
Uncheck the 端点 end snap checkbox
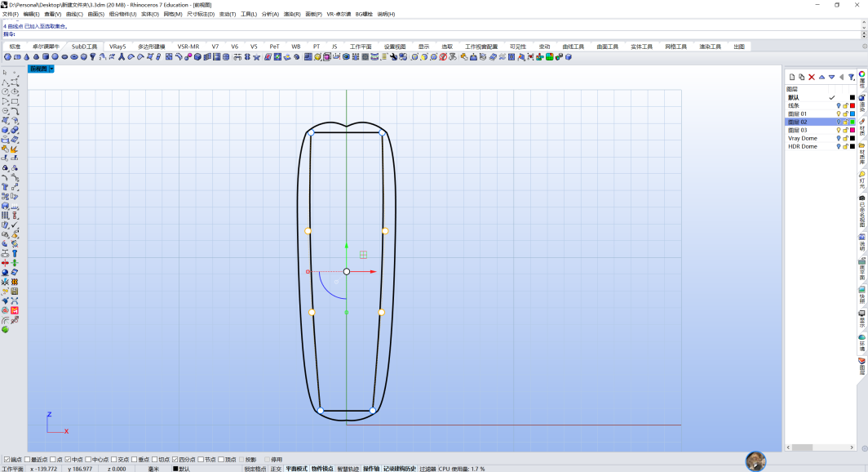click(x=7, y=459)
